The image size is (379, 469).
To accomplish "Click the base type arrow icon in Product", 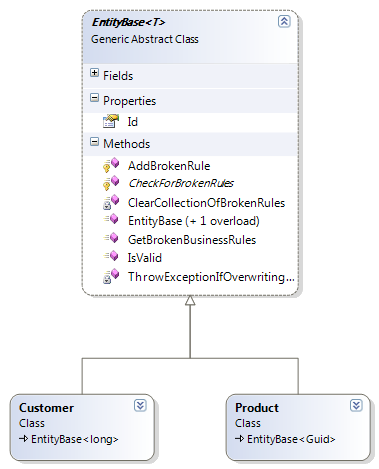I will click(239, 439).
